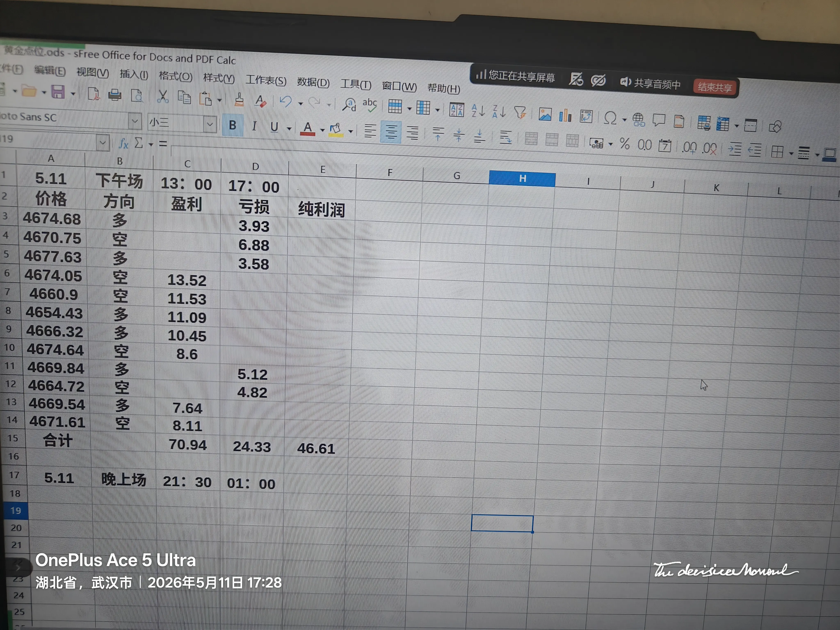The width and height of the screenshot is (840, 630).
Task: Insert an image via picture icon
Action: click(545, 114)
